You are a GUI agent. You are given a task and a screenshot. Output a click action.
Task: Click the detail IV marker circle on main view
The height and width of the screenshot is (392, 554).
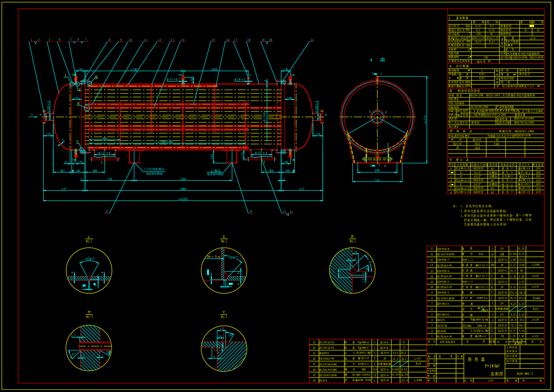87,108
